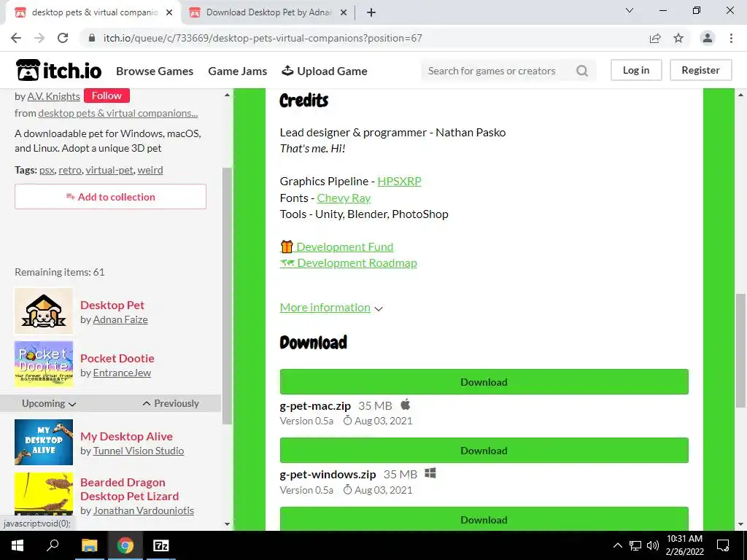Open the Development Roadmap link
The height and width of the screenshot is (560, 747).
tap(348, 262)
